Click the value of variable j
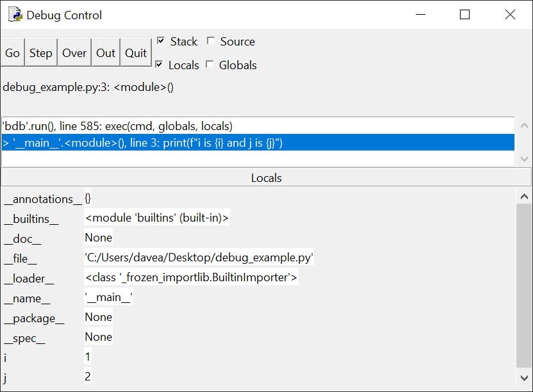The image size is (533, 392). pyautogui.click(x=88, y=377)
